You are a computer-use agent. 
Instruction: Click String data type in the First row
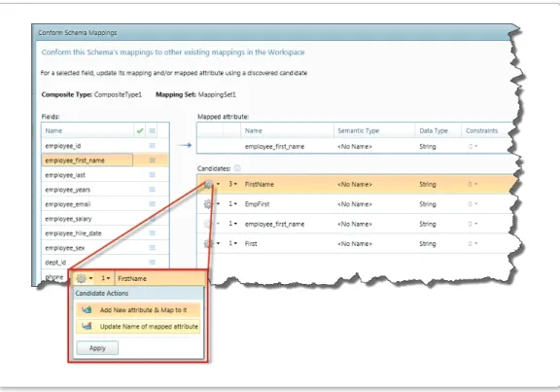[x=428, y=244]
